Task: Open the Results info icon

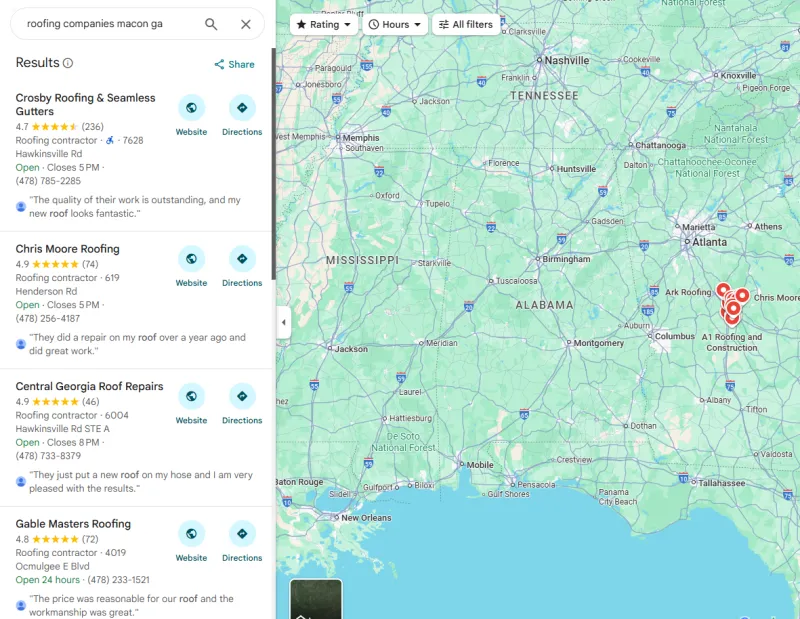Action: (68, 63)
